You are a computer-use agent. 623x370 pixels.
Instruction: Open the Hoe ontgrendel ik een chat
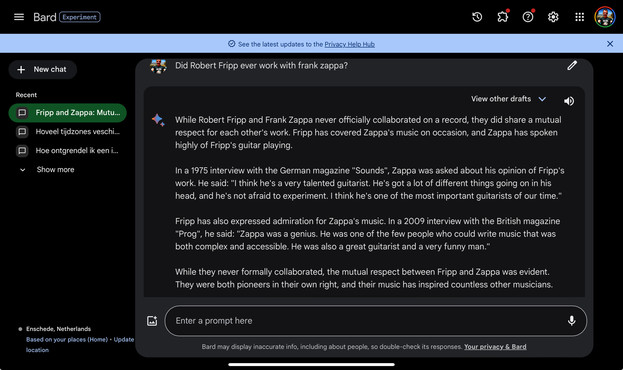coord(68,151)
